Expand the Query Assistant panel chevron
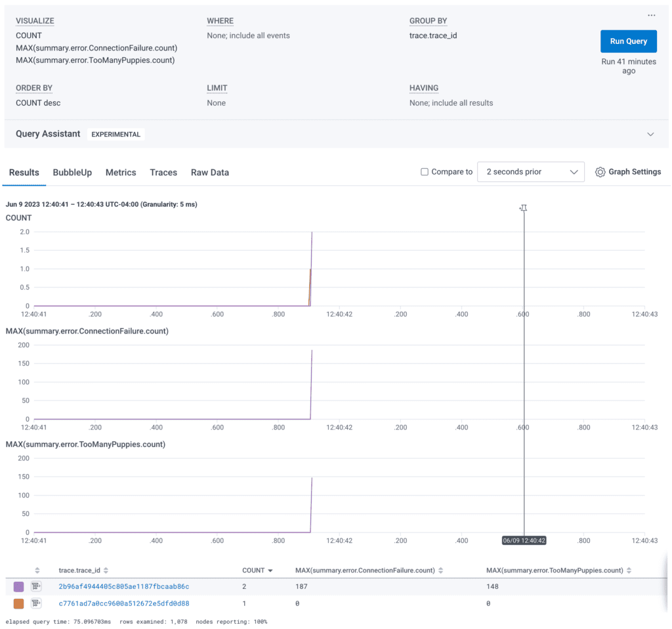This screenshot has height=629, width=672. pos(650,134)
